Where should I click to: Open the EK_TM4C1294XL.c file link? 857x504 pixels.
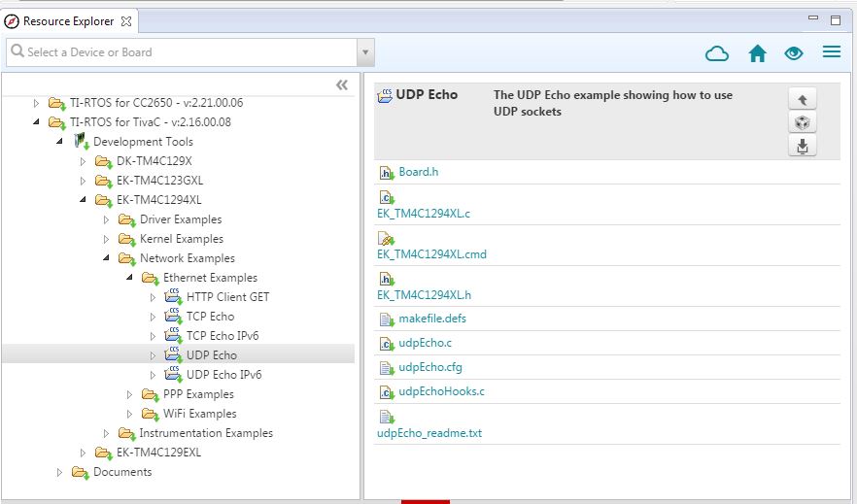pyautogui.click(x=424, y=214)
